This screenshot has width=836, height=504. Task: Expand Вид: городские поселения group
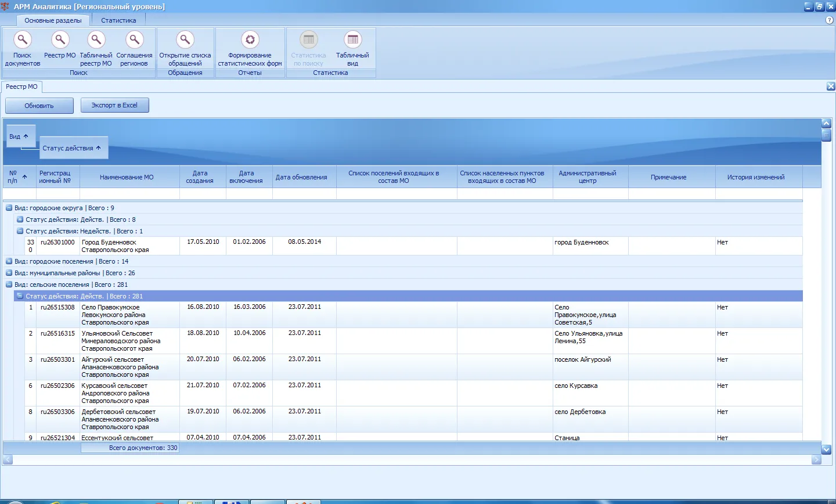click(9, 261)
